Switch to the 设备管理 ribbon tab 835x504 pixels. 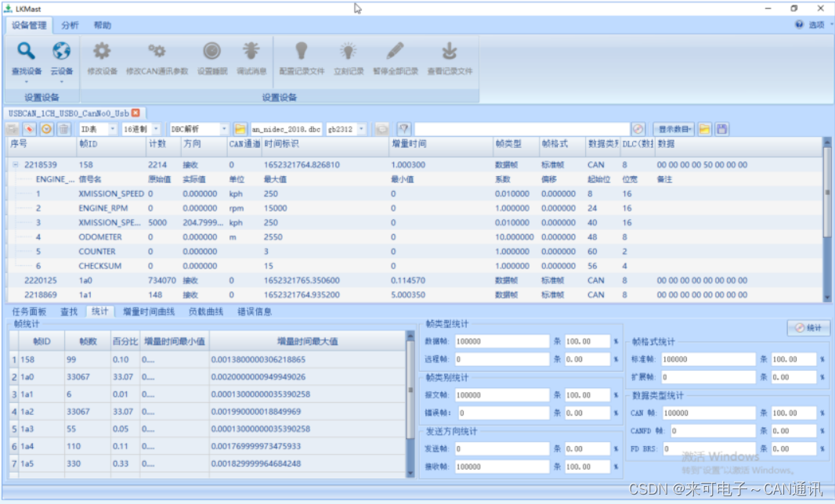coord(29,25)
